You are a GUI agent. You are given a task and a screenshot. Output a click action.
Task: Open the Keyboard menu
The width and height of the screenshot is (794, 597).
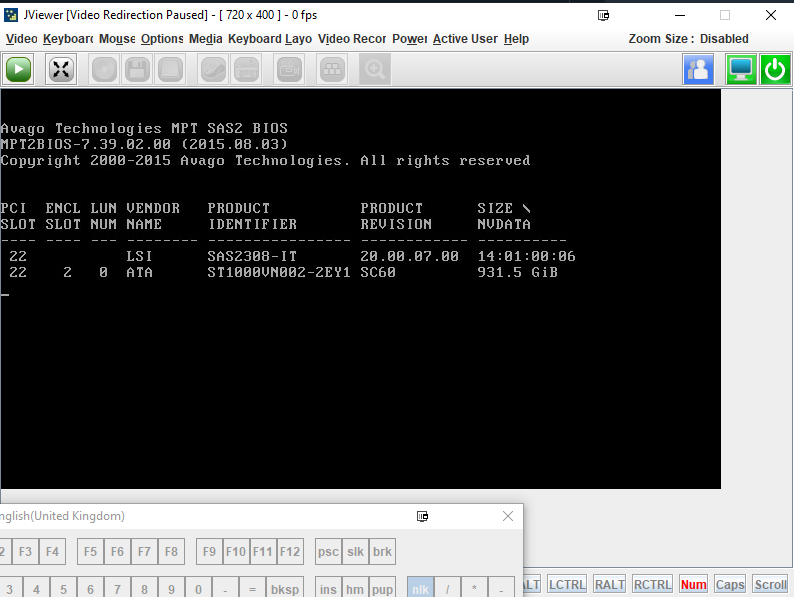click(68, 39)
